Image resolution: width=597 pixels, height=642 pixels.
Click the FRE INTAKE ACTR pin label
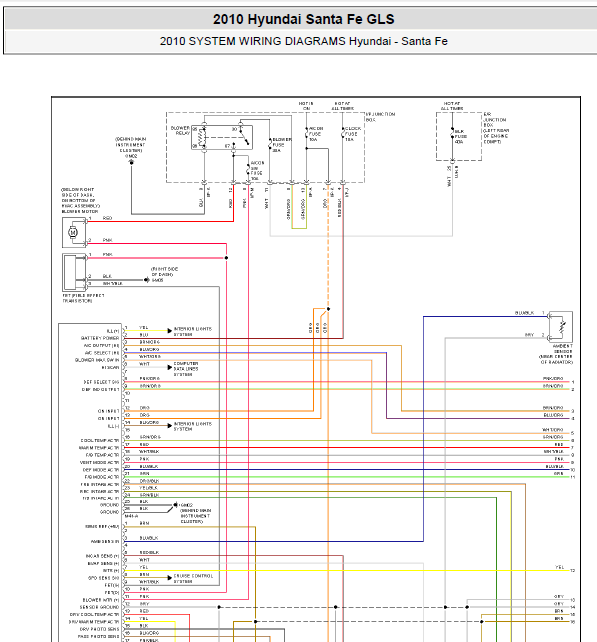(x=100, y=484)
